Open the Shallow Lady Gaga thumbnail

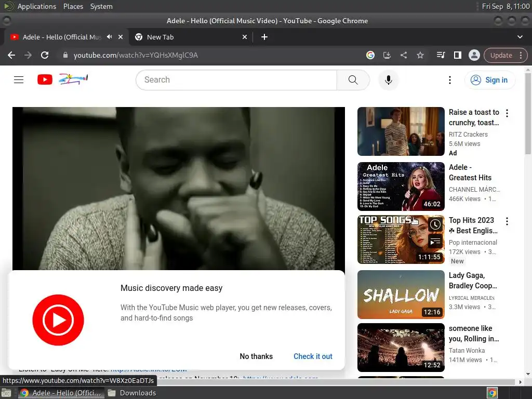[401, 295]
